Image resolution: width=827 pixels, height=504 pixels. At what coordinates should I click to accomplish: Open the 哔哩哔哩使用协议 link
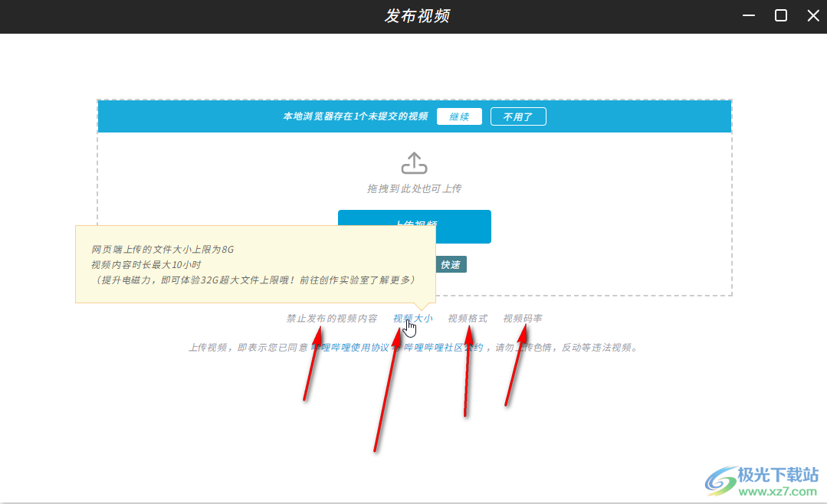[x=350, y=348]
